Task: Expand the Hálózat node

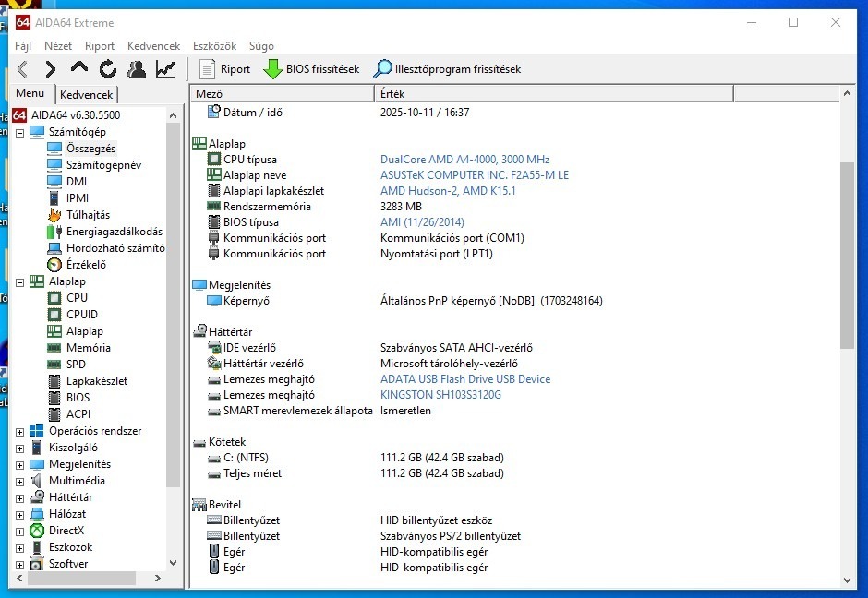Action: coord(20,515)
